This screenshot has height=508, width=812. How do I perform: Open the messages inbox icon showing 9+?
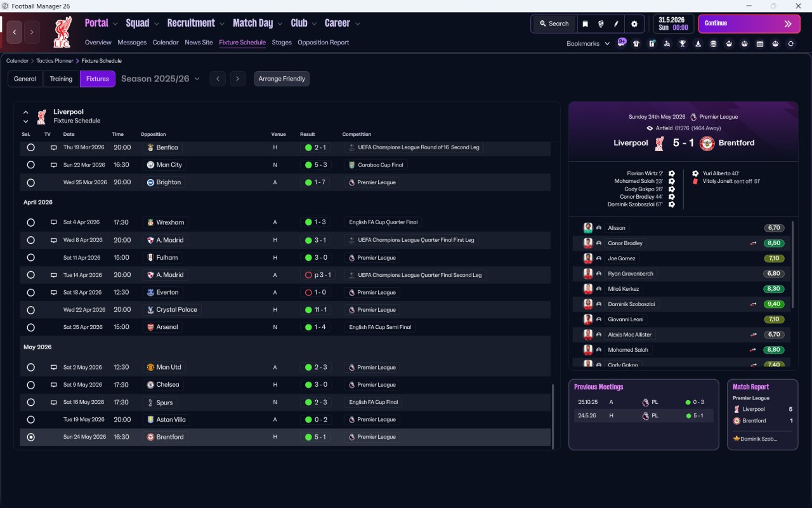pos(622,43)
